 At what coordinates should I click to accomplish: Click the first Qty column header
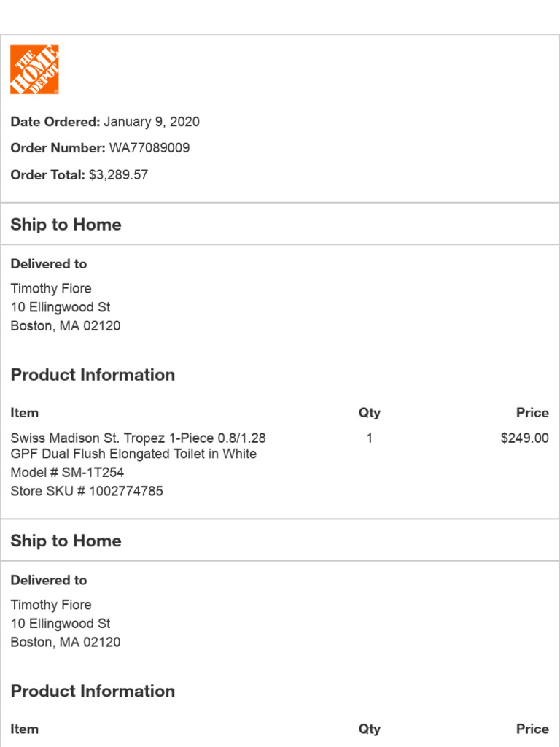(x=370, y=413)
